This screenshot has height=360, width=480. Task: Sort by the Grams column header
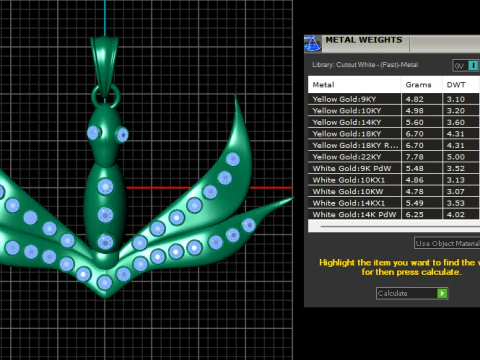point(422,85)
